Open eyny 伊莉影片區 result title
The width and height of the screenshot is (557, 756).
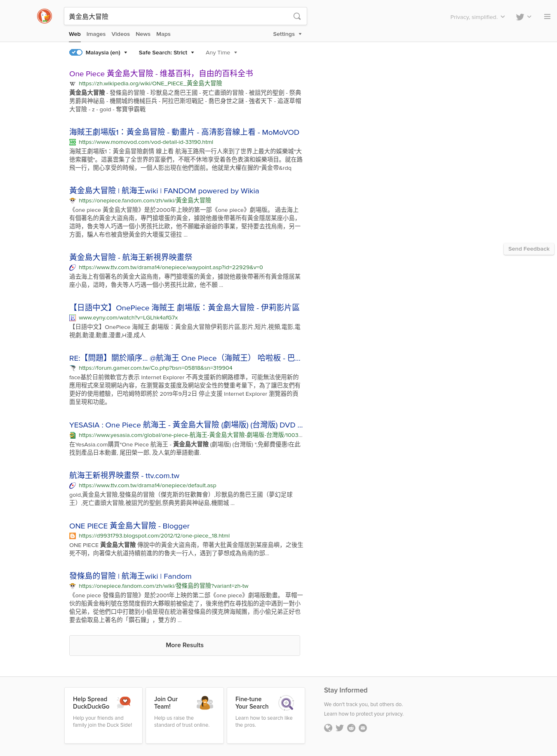(x=184, y=308)
